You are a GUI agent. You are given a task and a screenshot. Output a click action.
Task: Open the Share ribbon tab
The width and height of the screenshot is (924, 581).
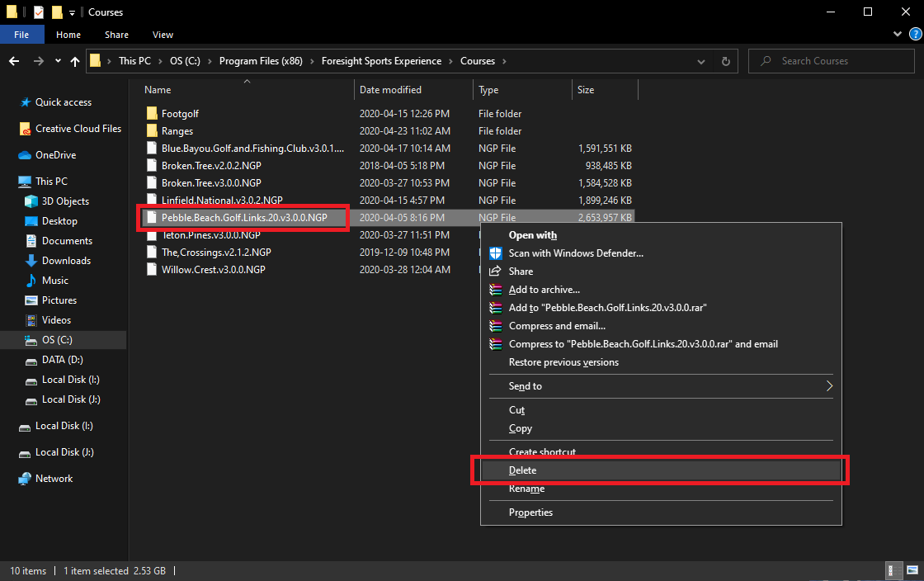click(x=116, y=35)
